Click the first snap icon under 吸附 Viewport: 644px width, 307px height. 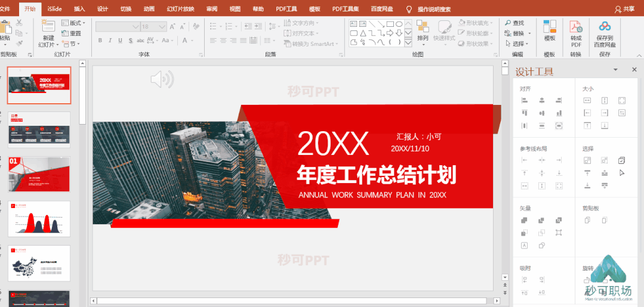[525, 280]
